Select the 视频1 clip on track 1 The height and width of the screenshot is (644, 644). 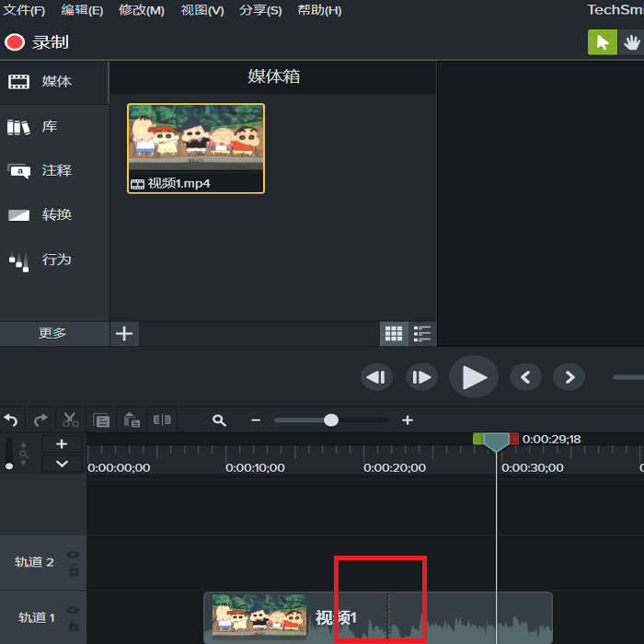pyautogui.click(x=378, y=617)
